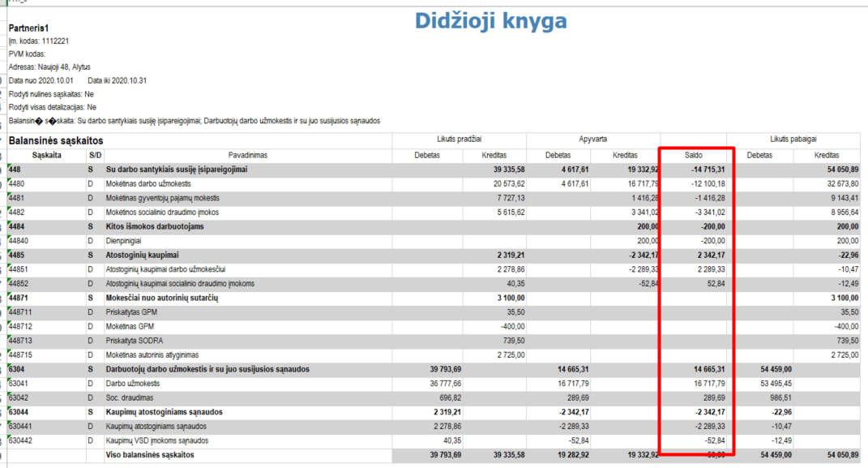Viewport: 868px width, 468px height.
Task: Select the Balansinės sąskaitos section heading
Action: (x=55, y=140)
